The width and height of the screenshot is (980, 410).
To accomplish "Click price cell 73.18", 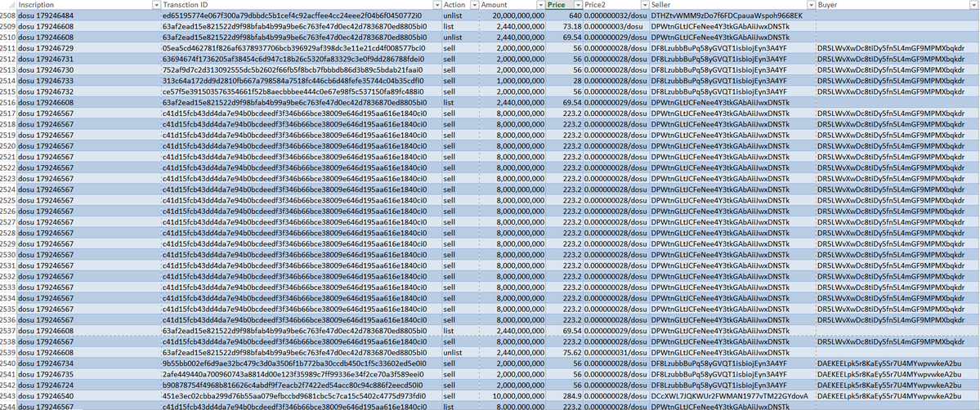I will point(564,26).
